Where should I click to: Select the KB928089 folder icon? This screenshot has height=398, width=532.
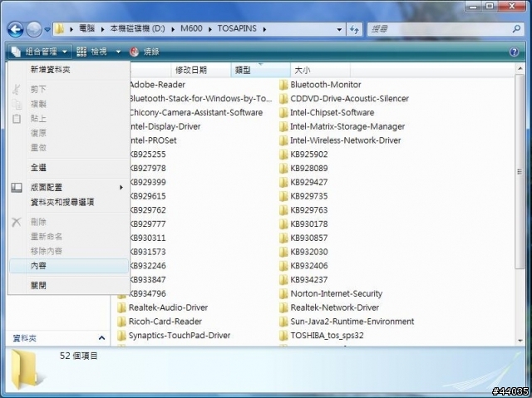click(x=283, y=168)
